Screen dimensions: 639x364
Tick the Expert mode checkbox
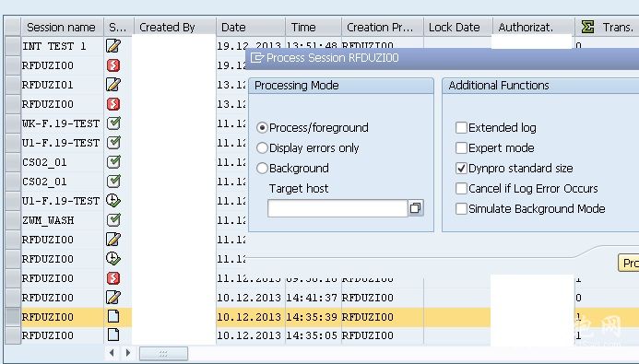(x=461, y=147)
